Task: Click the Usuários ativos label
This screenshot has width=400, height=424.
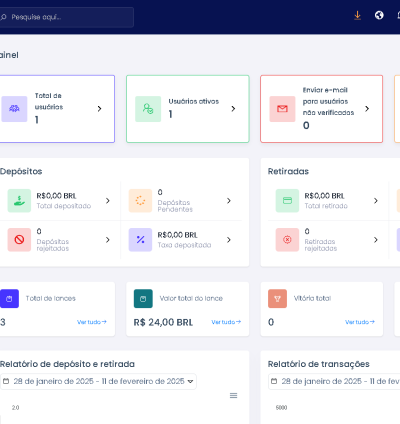Action: click(x=194, y=101)
